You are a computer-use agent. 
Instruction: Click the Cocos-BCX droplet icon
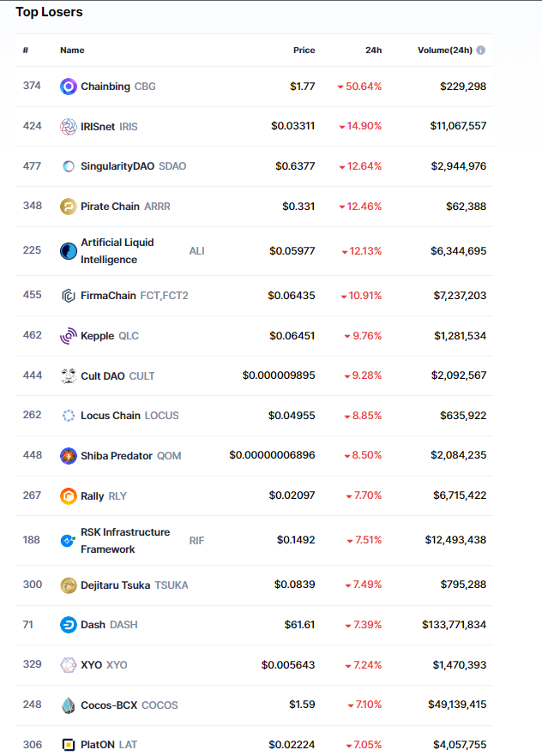click(x=69, y=705)
